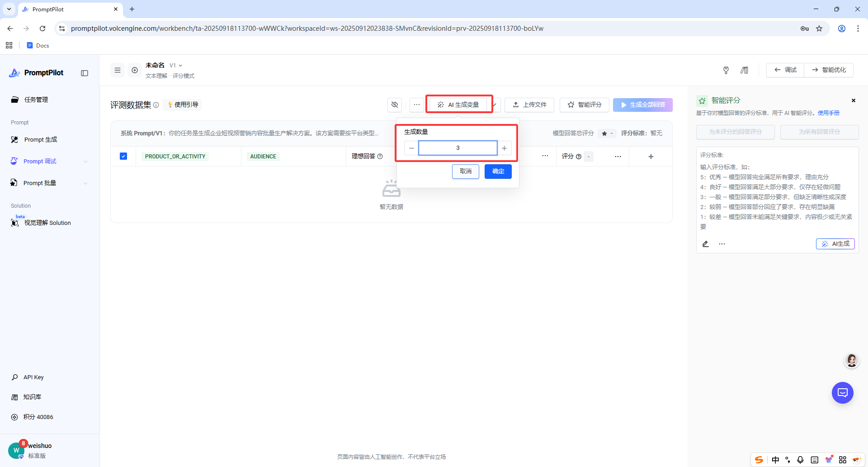Click the pin icon in the top-right header

[x=726, y=70]
